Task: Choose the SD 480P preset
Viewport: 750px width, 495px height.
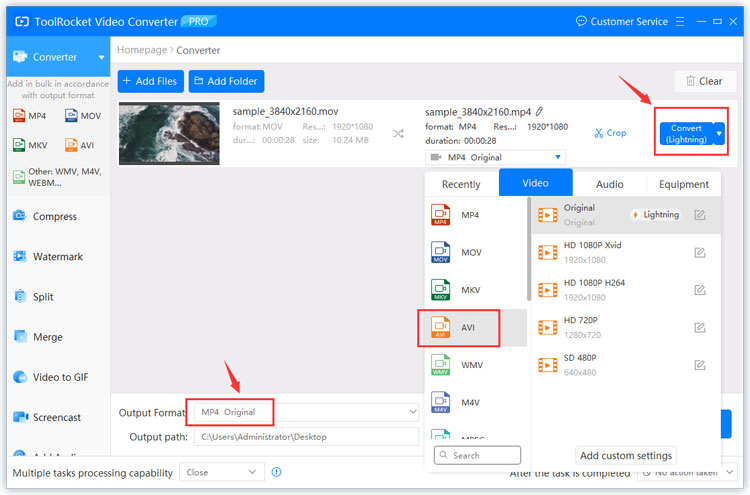Action: [626, 365]
